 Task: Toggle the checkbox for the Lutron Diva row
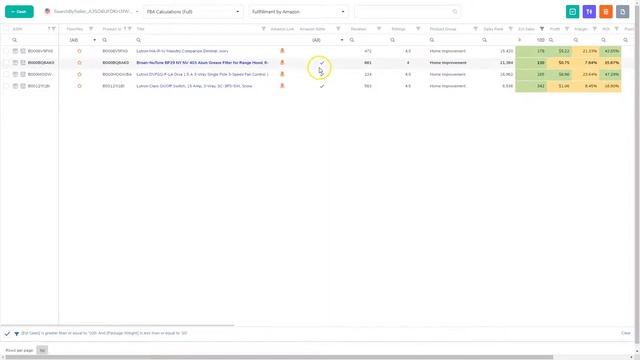tap(6, 74)
